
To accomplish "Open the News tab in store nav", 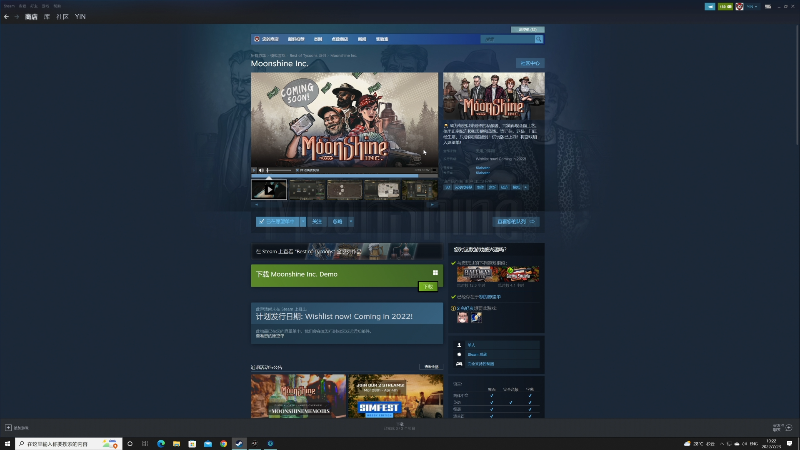I will pyautogui.click(x=362, y=39).
